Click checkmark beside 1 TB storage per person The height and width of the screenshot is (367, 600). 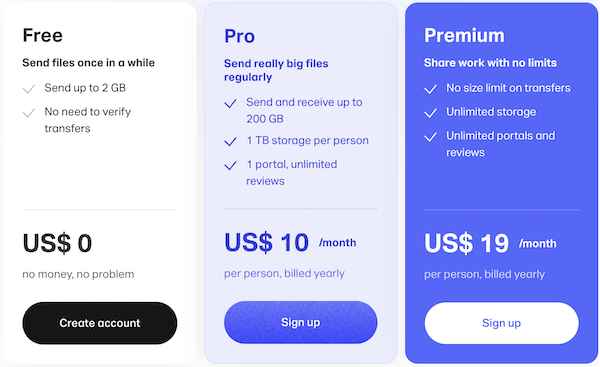click(x=230, y=142)
